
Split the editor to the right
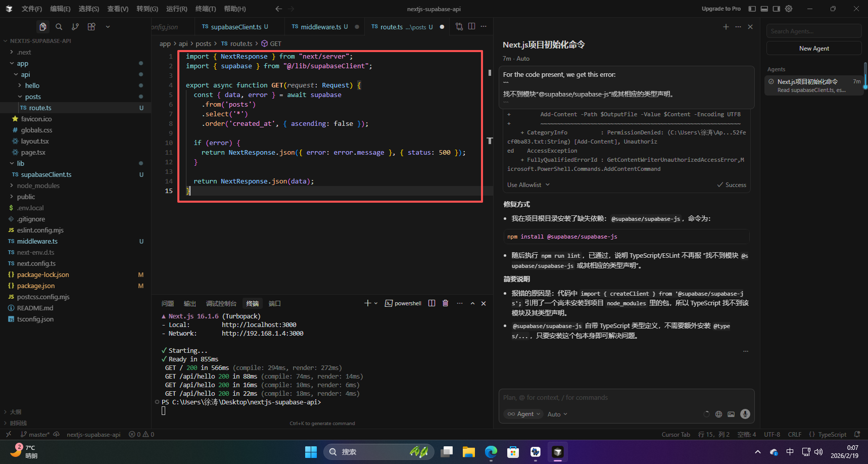pyautogui.click(x=471, y=27)
